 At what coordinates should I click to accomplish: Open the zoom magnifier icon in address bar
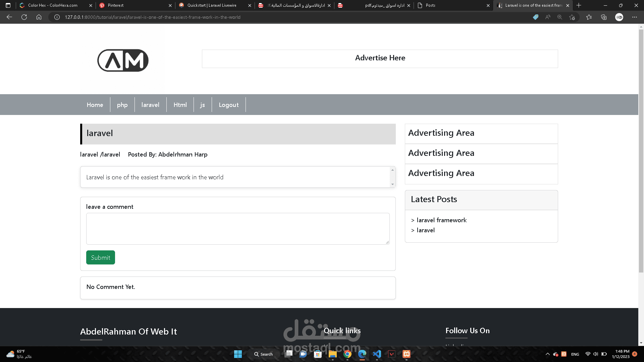(x=560, y=17)
